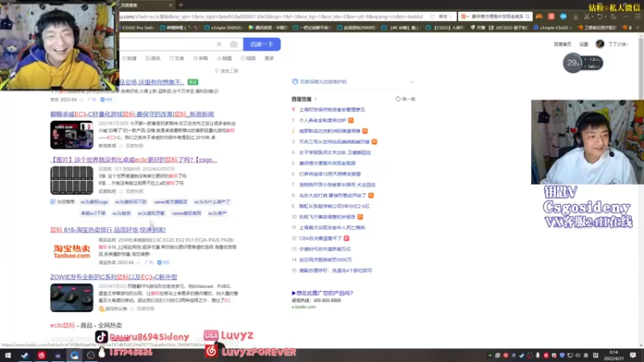Switch to 知道 search category tab

[x=130, y=58]
